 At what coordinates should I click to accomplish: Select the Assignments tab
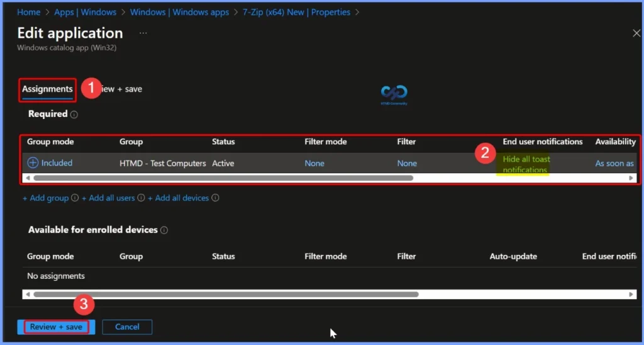coord(47,89)
